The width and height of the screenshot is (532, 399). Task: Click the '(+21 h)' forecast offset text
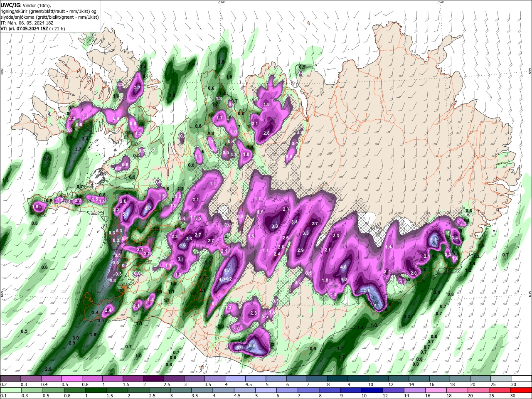click(x=57, y=29)
